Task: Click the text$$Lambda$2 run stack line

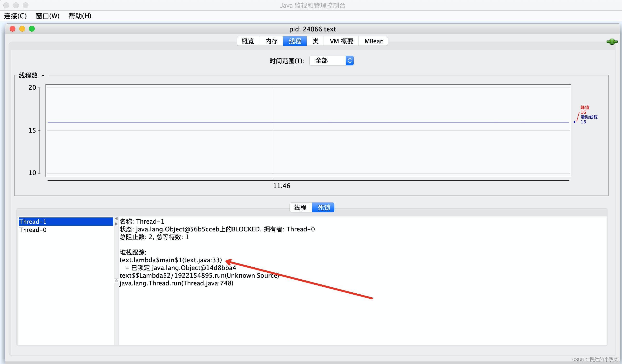Action: [x=199, y=276]
